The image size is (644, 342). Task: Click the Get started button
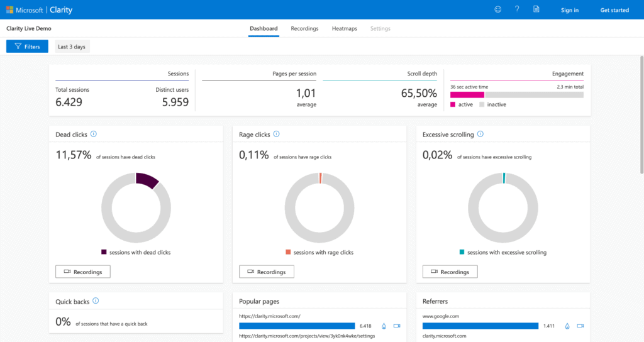coord(614,10)
